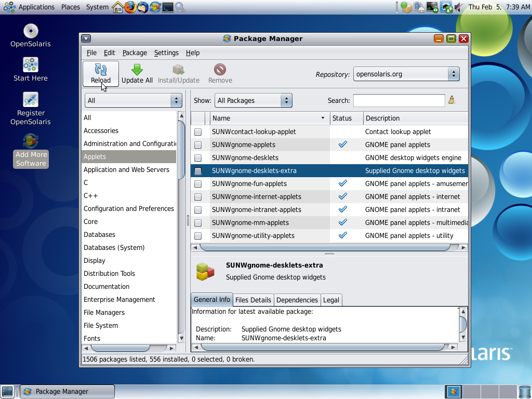Open the search magnifier in top panel

click(180, 7)
